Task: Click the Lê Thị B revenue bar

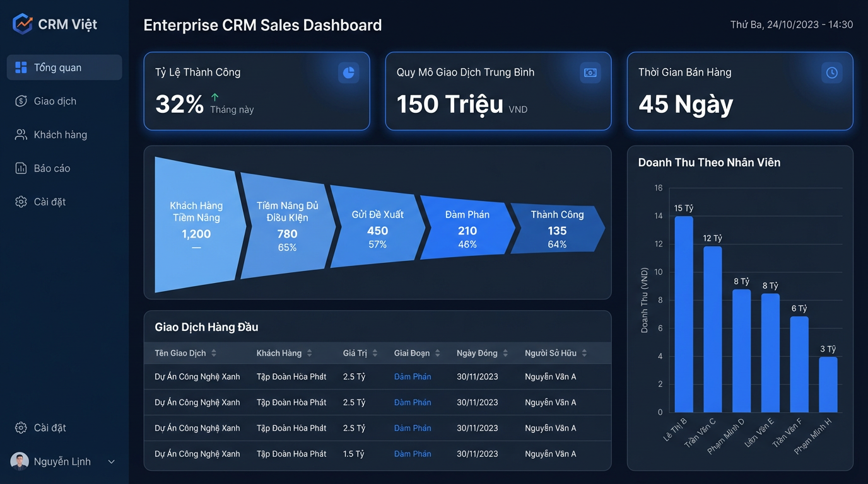Action: tap(684, 314)
